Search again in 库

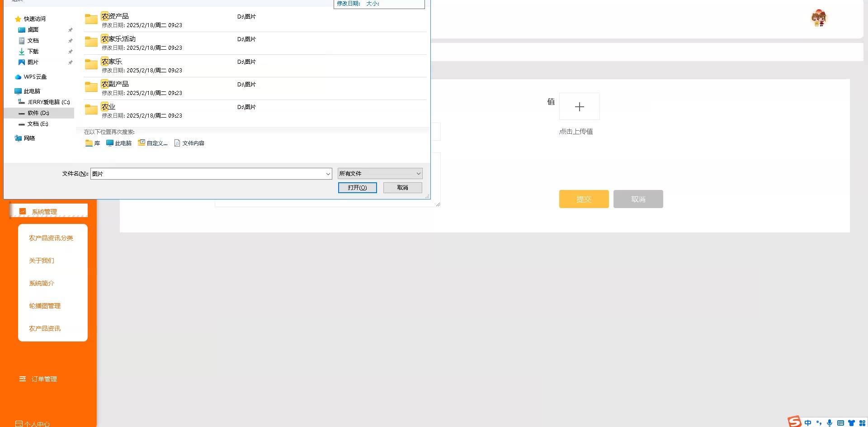coord(93,143)
